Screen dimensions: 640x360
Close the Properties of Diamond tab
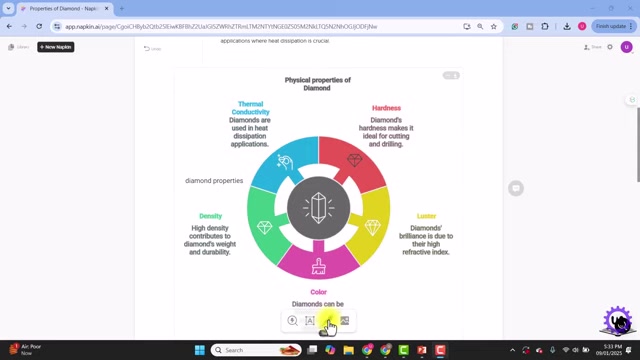click(107, 8)
